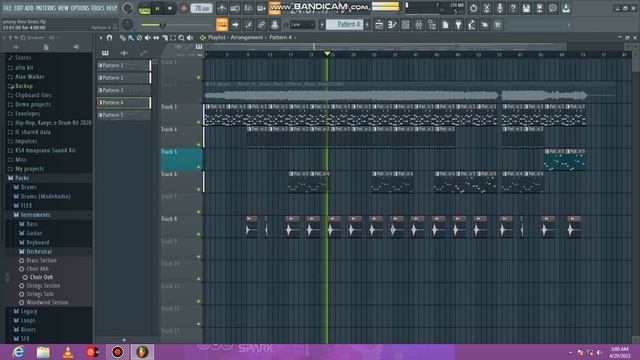Screen dimensions: 640x360
Task: Open the OPTIONS menu
Action: [x=80, y=8]
